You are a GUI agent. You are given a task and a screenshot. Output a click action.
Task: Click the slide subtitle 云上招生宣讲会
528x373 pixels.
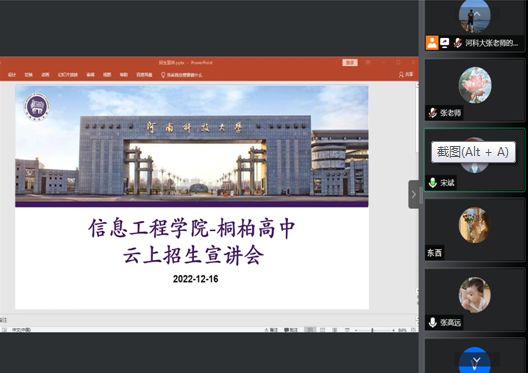pyautogui.click(x=194, y=255)
